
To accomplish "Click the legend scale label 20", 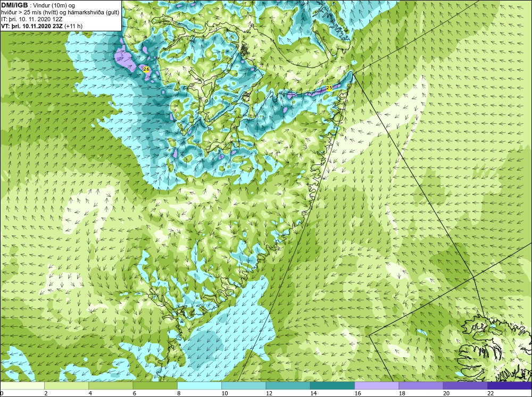I will (446, 393).
